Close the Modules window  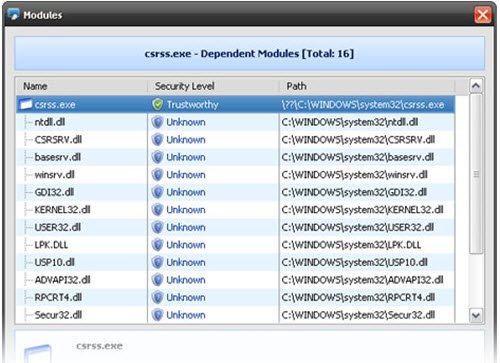(483, 15)
